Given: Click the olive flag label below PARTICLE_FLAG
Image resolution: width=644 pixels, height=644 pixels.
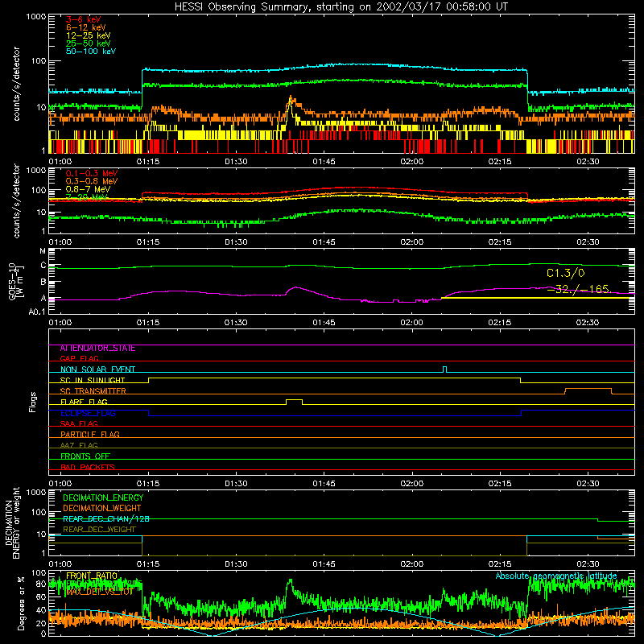Looking at the screenshot, I should coord(79,445).
